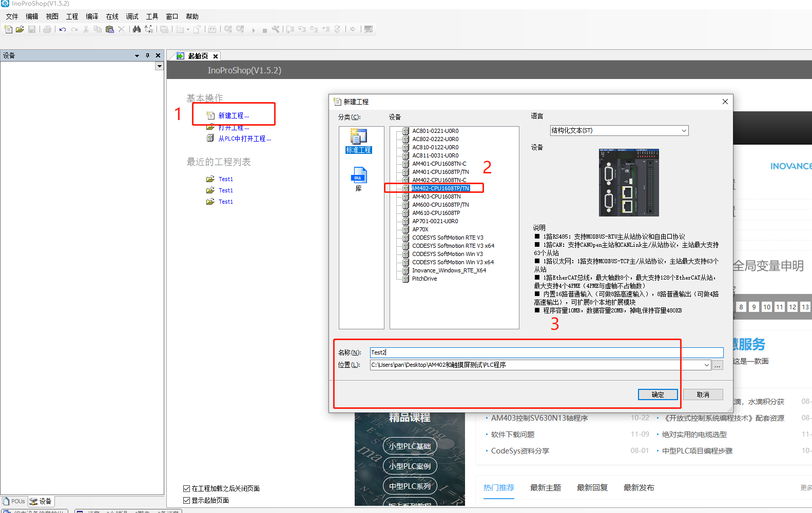
Task: Close the 设备 panel with X icon
Action: pyautogui.click(x=158, y=55)
